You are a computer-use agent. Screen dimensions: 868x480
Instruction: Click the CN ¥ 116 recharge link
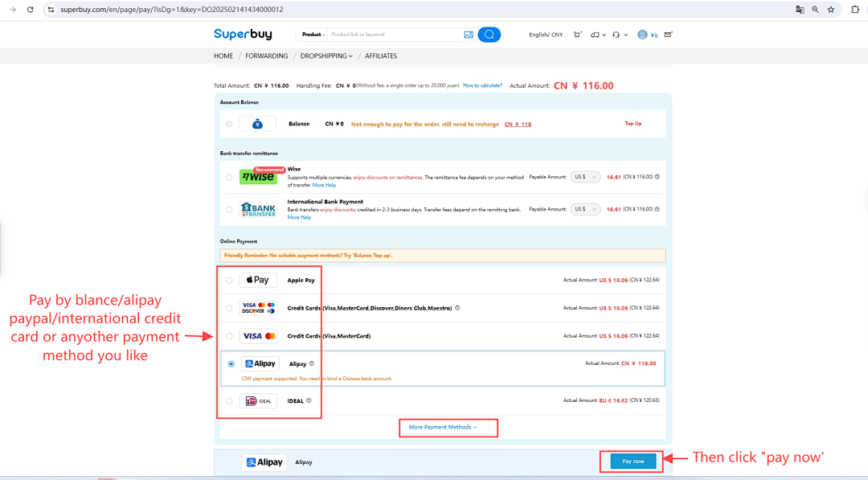coord(518,124)
